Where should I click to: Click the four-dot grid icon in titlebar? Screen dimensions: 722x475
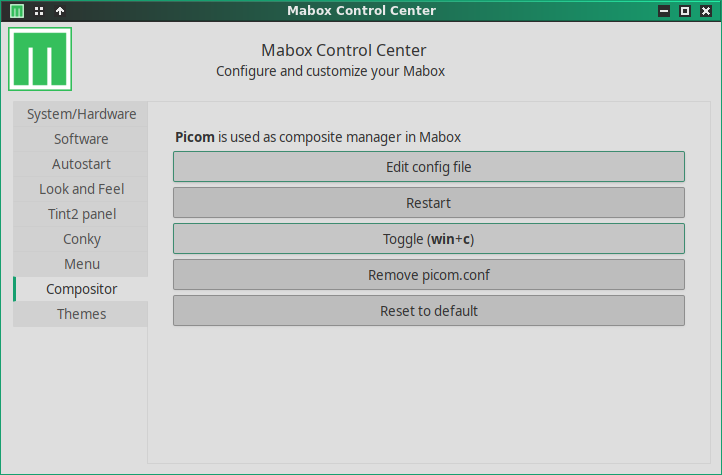[x=39, y=11]
